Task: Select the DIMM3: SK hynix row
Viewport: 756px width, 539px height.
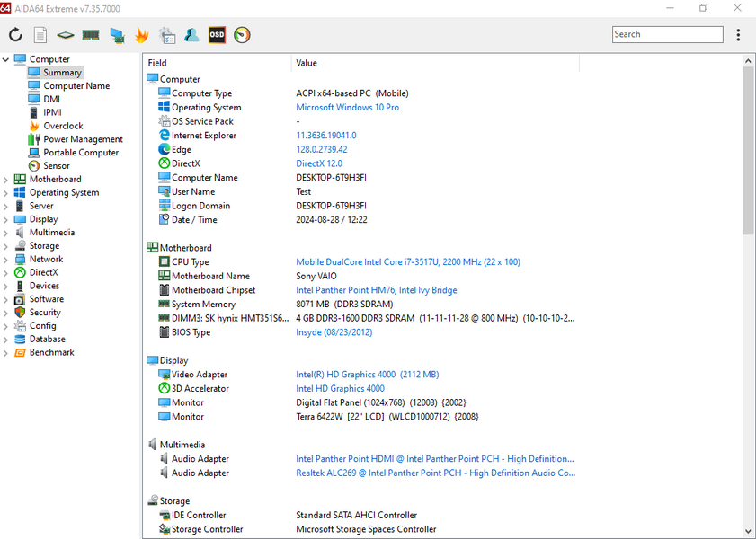Action: (361, 318)
